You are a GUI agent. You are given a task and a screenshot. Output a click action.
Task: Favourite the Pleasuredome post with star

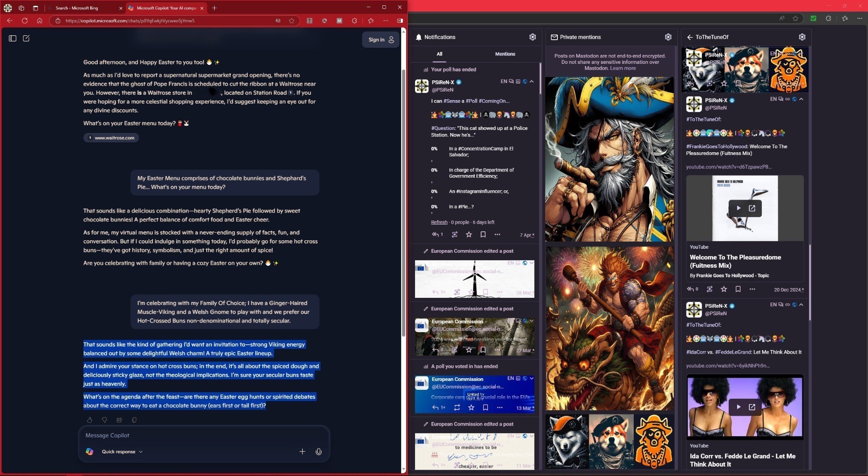pos(724,289)
